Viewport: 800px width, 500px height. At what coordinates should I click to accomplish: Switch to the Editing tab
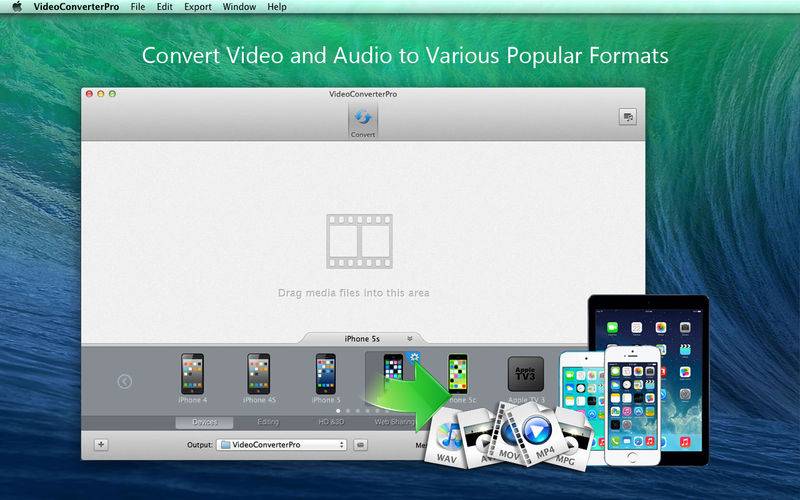click(x=268, y=422)
